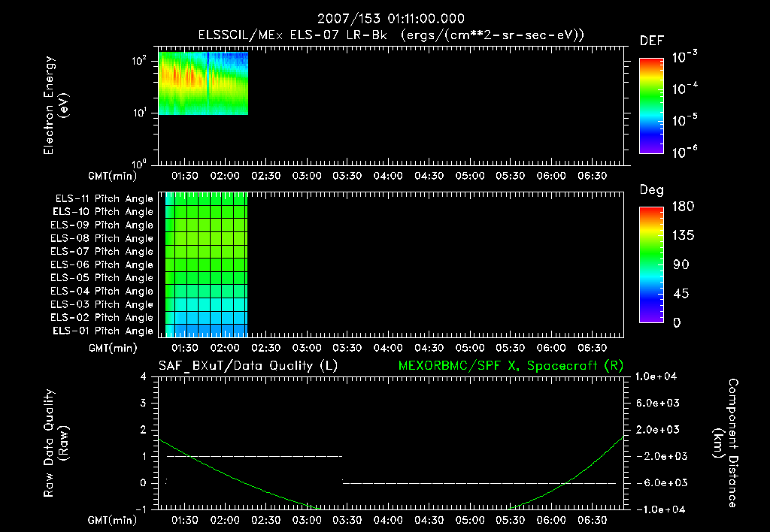Select the ELS-10 Pitch Angle row label

103,212
